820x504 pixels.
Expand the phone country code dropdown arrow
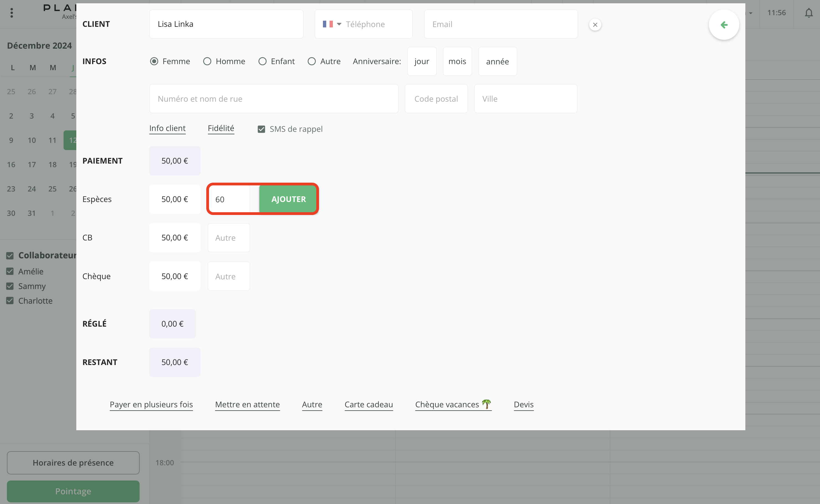tap(339, 24)
